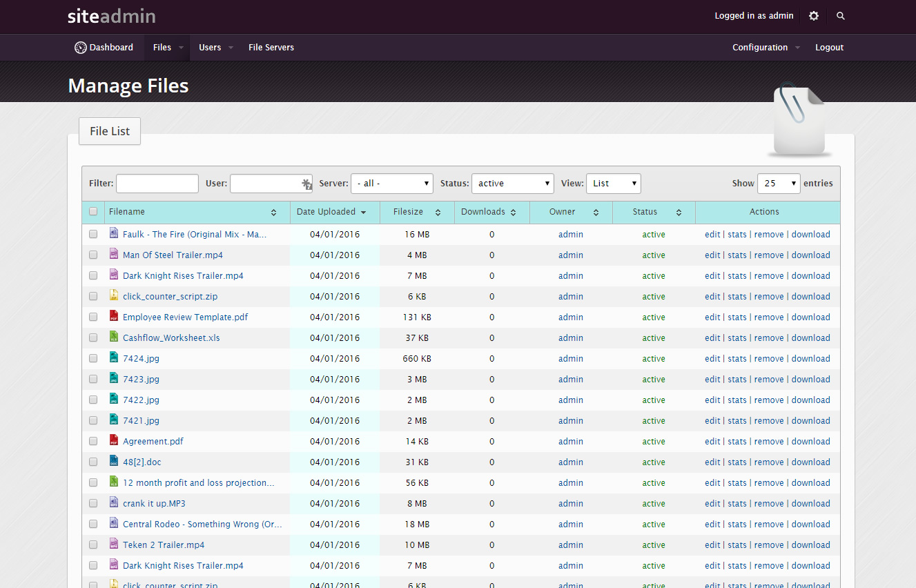Check the box for Agreement.pdf row
The image size is (916, 588).
(x=93, y=441)
